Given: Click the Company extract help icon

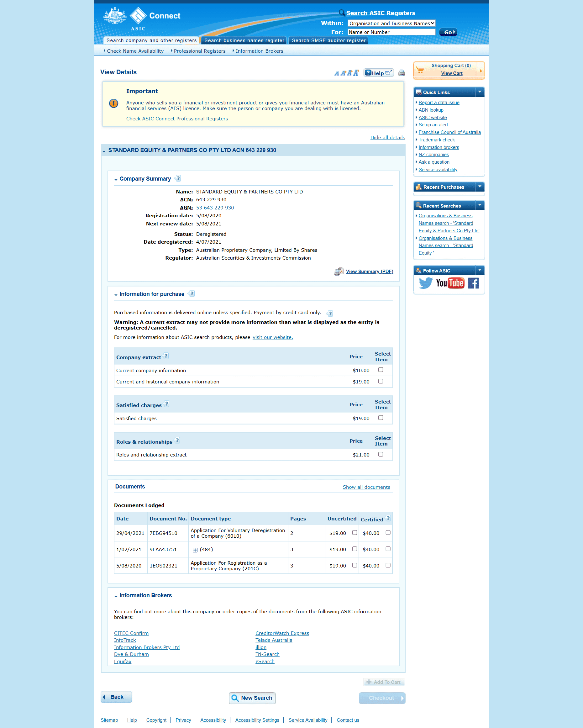Looking at the screenshot, I should [166, 356].
